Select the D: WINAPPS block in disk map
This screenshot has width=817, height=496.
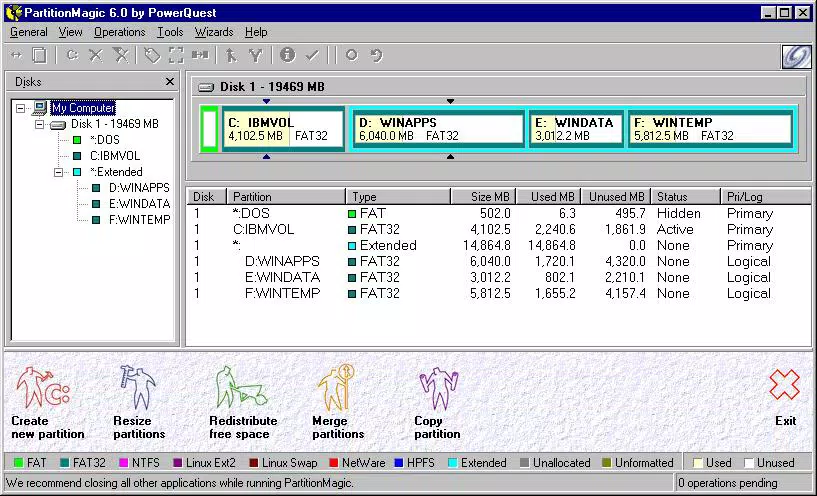point(438,129)
